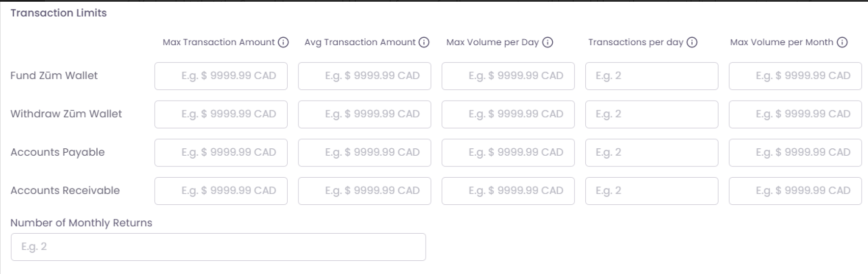
Task: Select Withdraw Zūm Wallet Max Volume per Day field
Action: tap(508, 114)
